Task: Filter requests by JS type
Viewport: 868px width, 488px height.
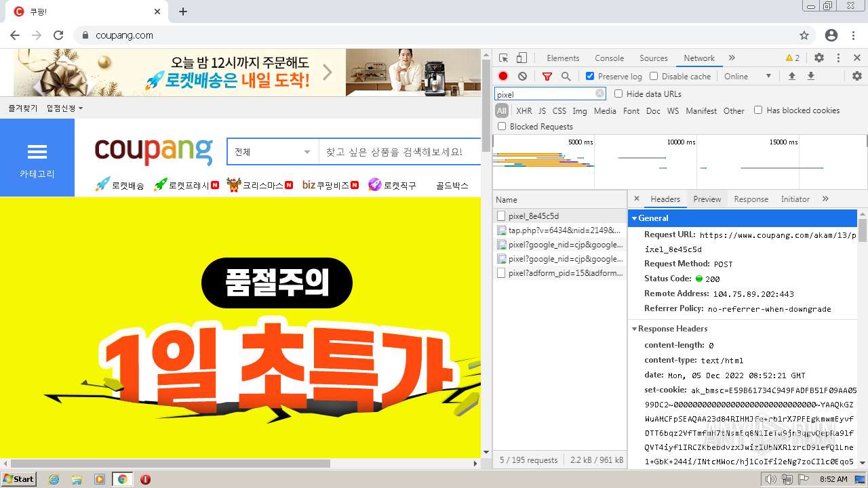Action: 542,111
